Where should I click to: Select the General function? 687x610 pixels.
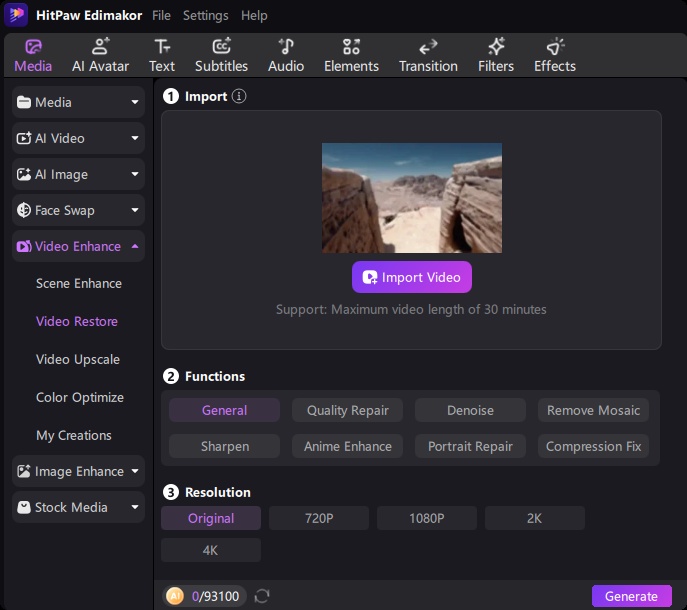(224, 410)
